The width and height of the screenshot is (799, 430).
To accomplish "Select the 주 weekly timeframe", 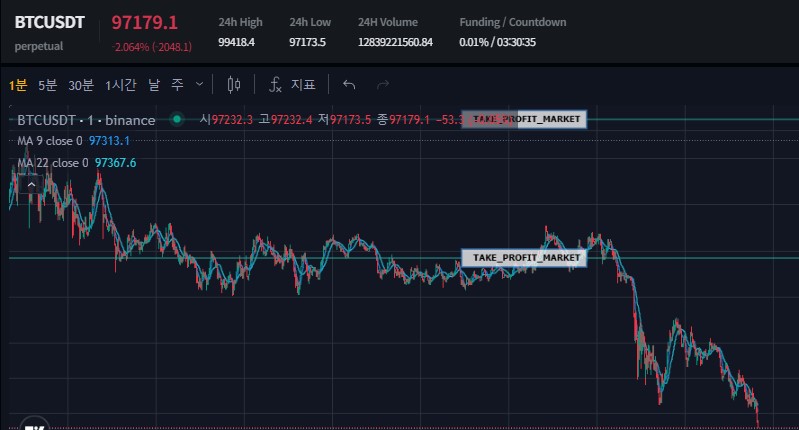I will click(x=177, y=85).
